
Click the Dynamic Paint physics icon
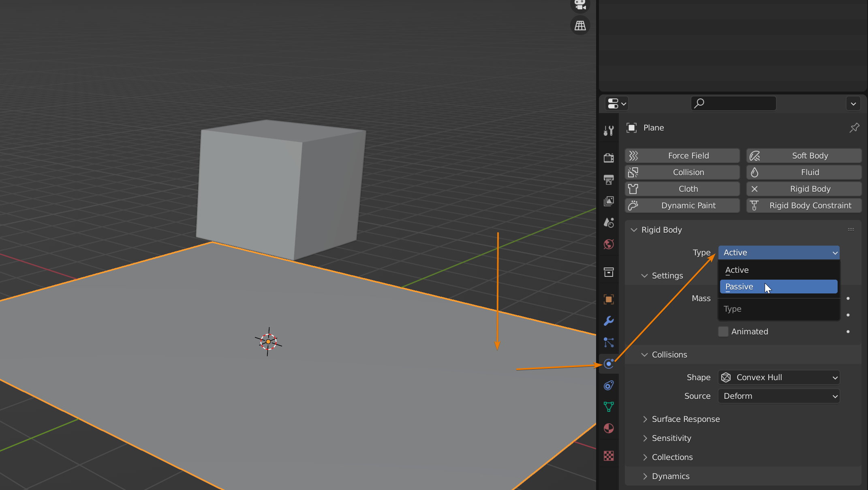tap(634, 205)
